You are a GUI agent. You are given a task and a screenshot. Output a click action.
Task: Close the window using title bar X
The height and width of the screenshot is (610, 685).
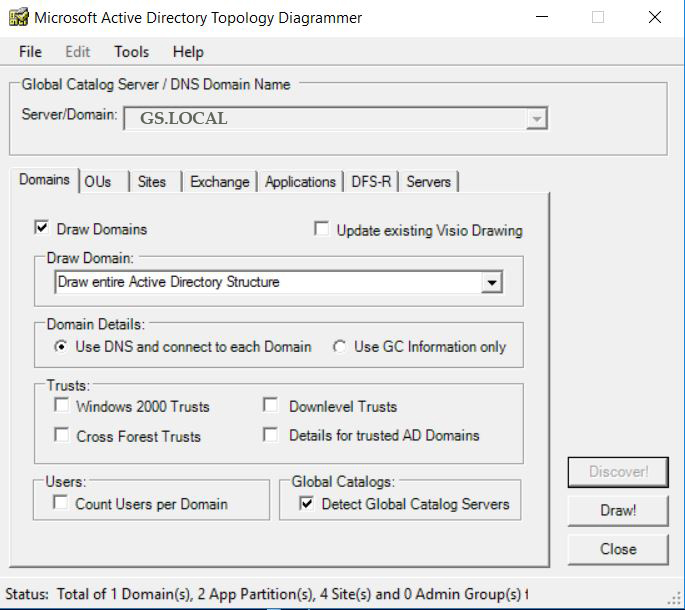tap(654, 17)
